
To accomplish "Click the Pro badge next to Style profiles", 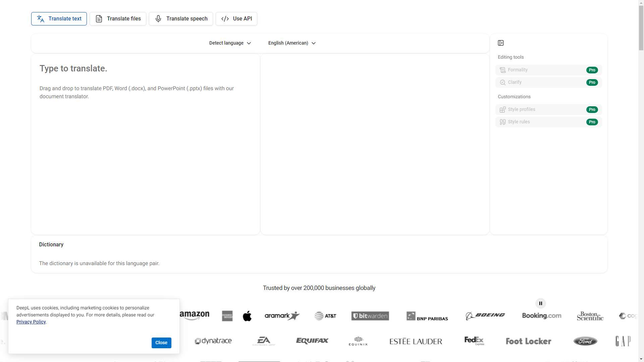I will coord(592,110).
